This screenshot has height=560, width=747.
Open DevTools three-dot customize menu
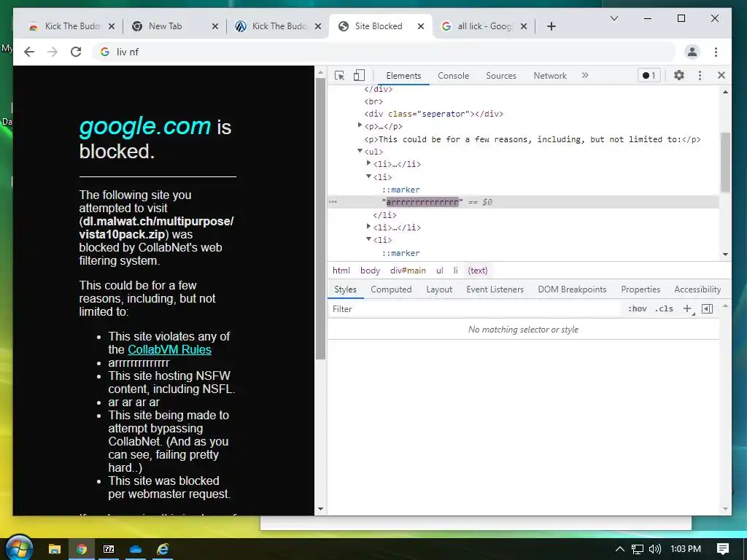tap(700, 75)
